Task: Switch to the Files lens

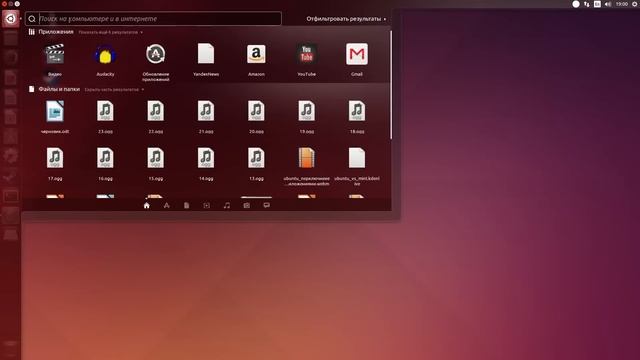Action: 187,205
